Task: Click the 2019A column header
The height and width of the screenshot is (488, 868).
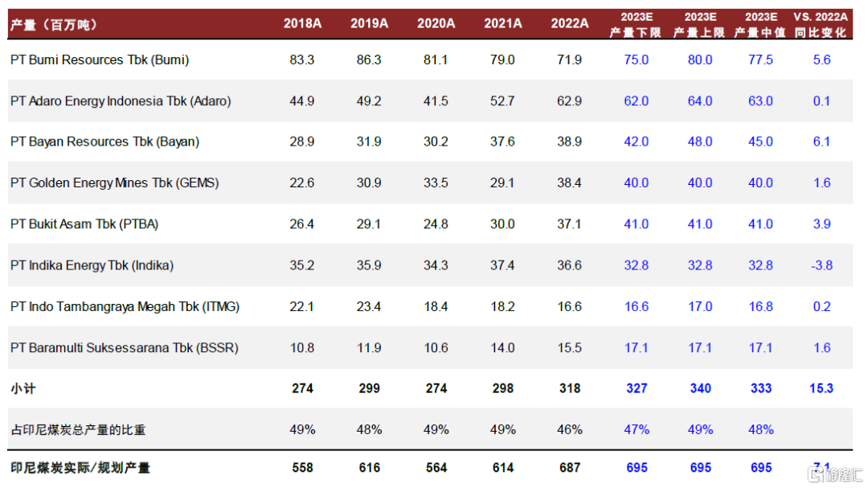Action: 369,24
